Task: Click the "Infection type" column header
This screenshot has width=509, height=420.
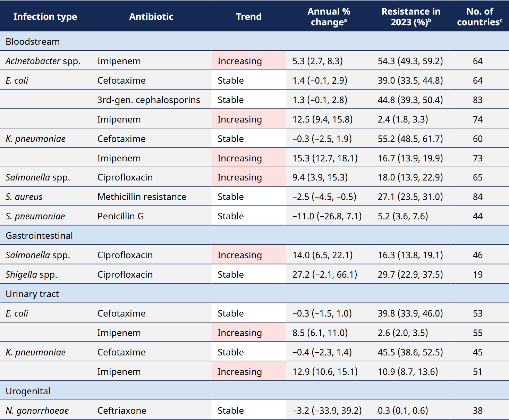Action: tap(45, 17)
